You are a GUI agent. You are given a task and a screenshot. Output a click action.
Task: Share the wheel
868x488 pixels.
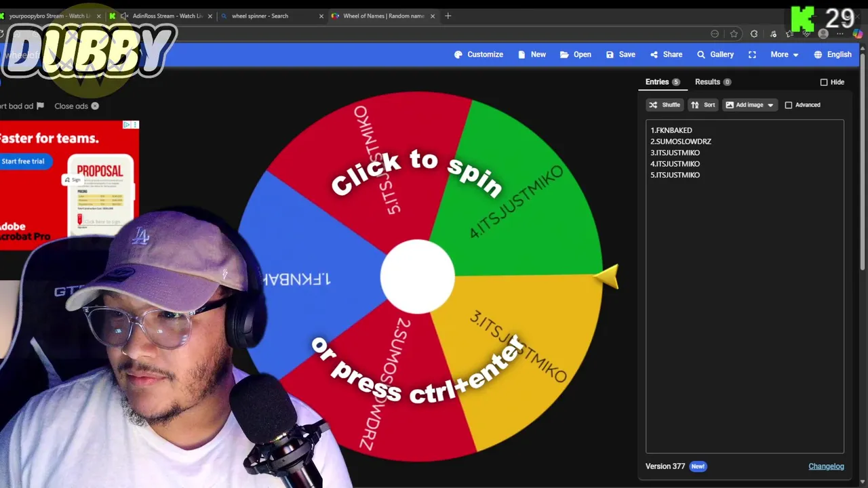click(666, 54)
